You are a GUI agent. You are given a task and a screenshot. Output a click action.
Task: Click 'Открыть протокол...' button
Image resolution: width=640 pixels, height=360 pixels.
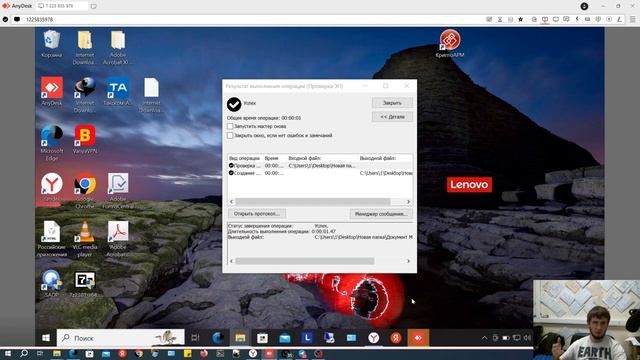[x=257, y=213]
